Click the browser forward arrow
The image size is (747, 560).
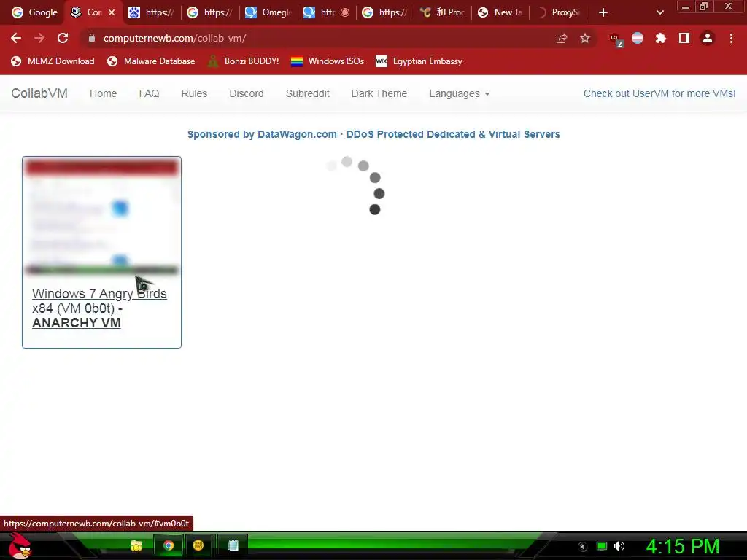coord(39,38)
